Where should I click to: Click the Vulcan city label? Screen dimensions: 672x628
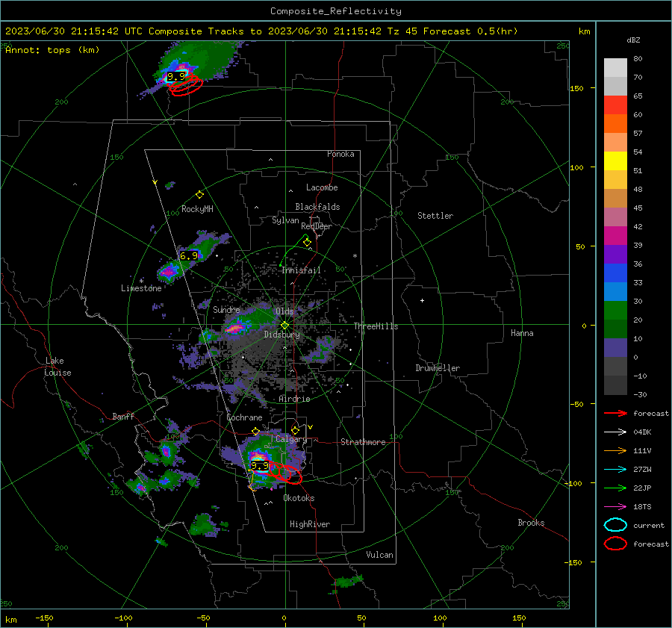click(380, 555)
